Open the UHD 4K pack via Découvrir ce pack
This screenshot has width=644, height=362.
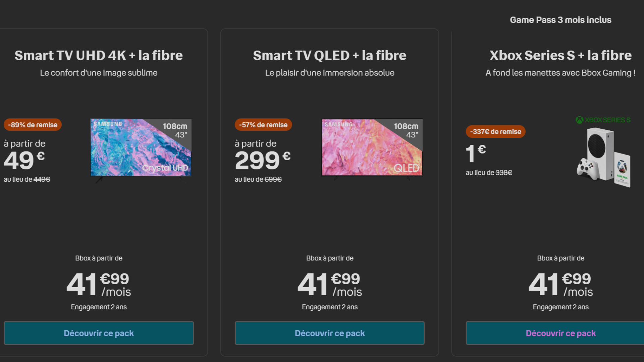99,333
